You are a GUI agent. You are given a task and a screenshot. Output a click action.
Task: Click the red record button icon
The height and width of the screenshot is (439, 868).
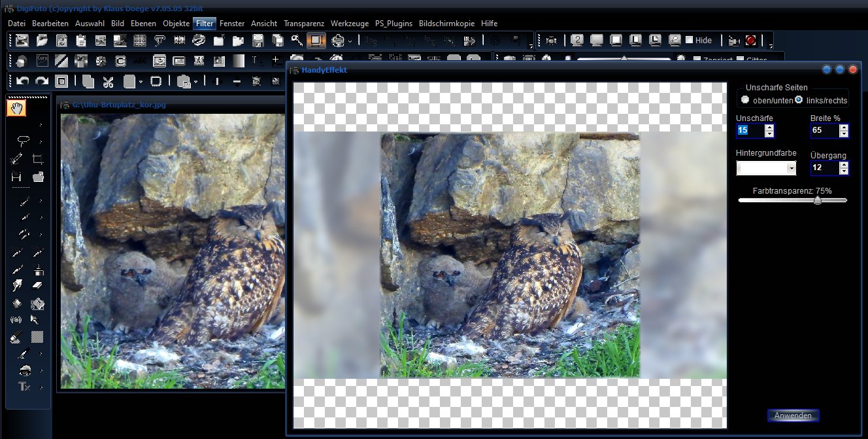[750, 41]
